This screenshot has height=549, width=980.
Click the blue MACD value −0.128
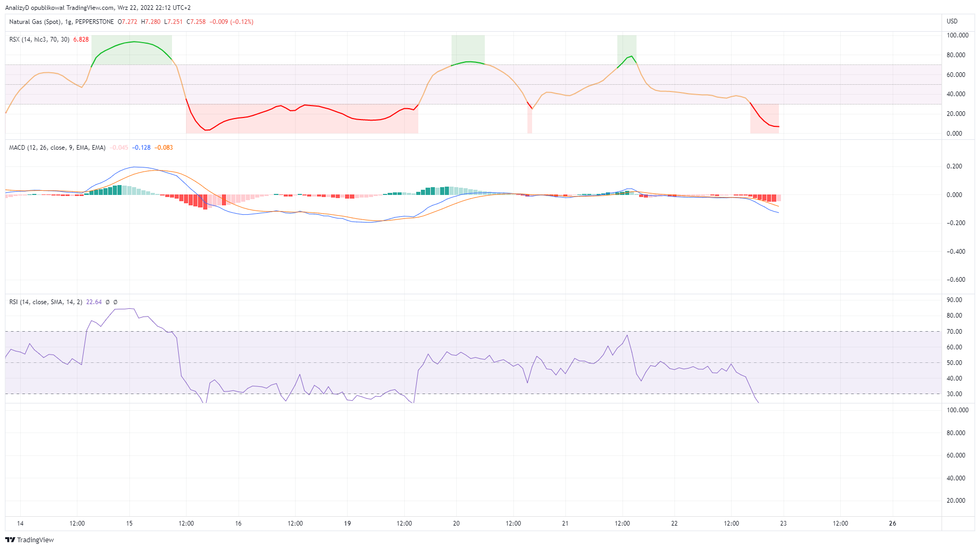(x=141, y=148)
